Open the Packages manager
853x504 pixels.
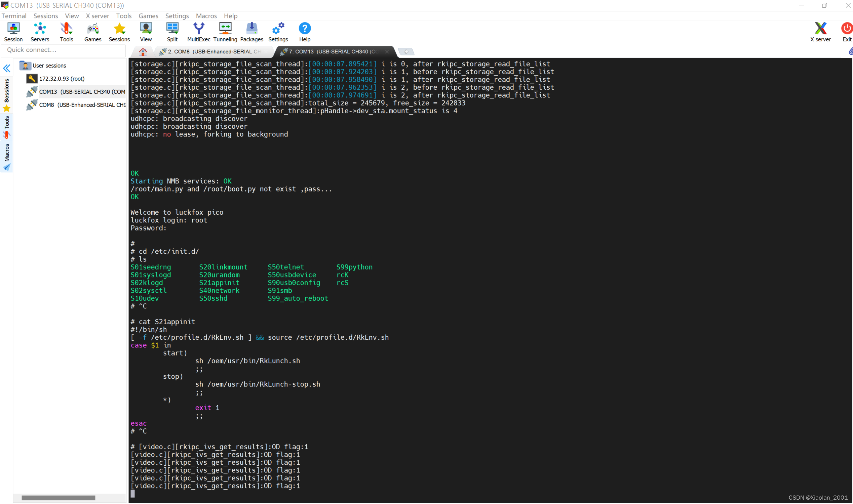[x=251, y=32]
